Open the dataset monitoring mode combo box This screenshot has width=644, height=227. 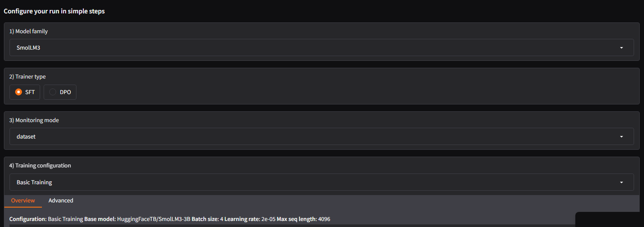(x=302, y=137)
